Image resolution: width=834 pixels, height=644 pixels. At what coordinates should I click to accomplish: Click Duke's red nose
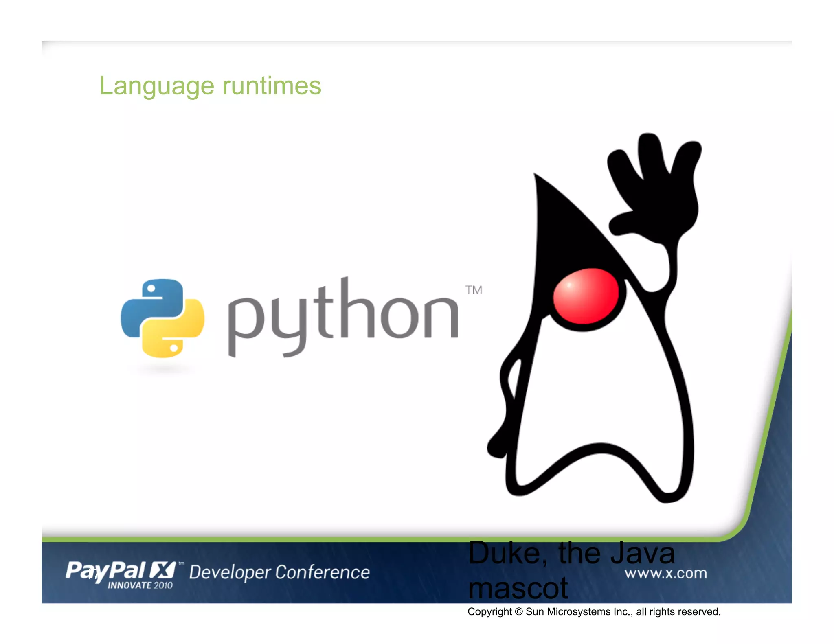(586, 296)
